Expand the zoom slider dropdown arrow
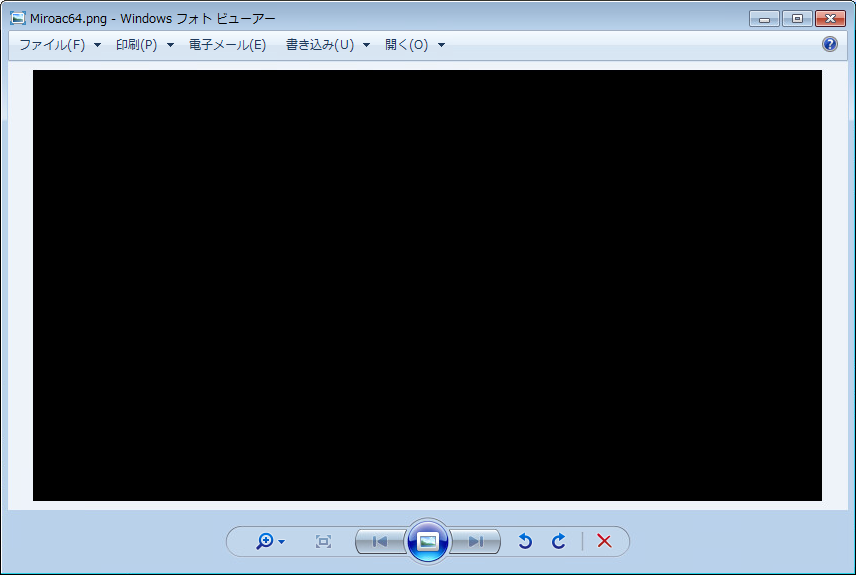The height and width of the screenshot is (575, 856). 281,542
